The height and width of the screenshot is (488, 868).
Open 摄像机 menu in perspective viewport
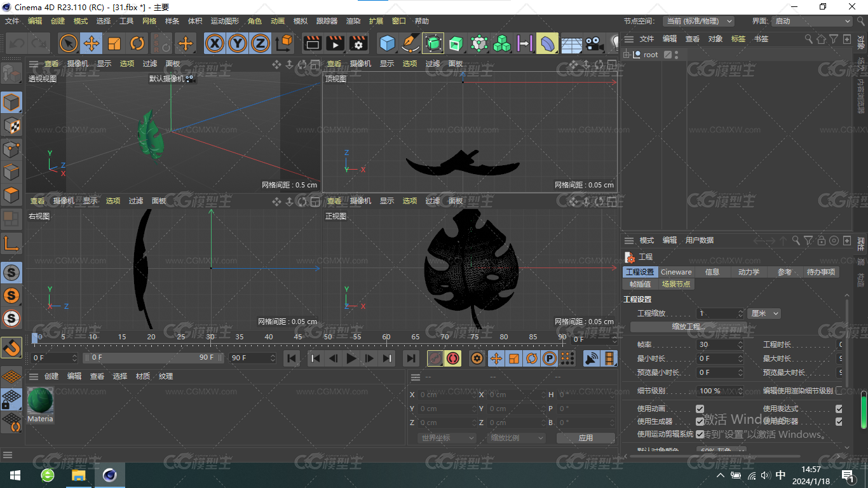78,64
